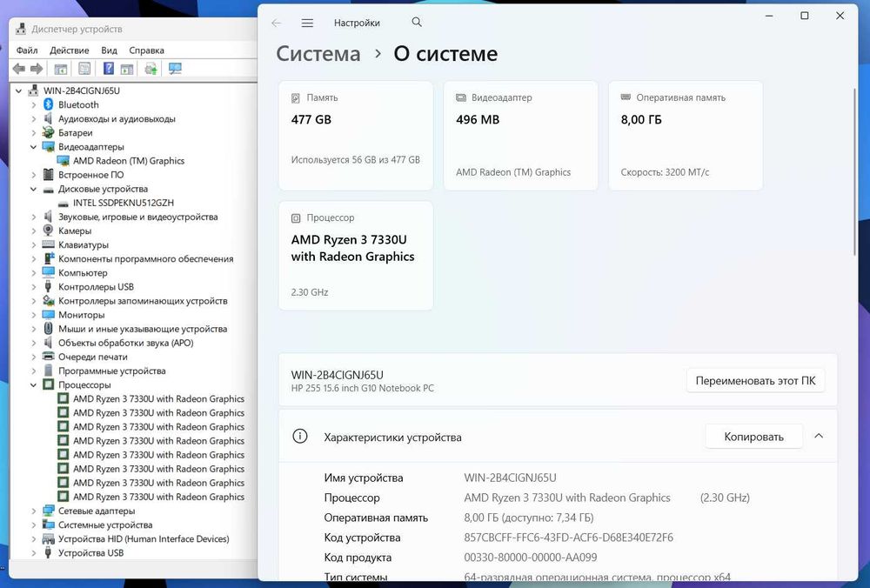This screenshot has width=870, height=588.
Task: Expand the Bluetooth tree node
Action: point(33,104)
